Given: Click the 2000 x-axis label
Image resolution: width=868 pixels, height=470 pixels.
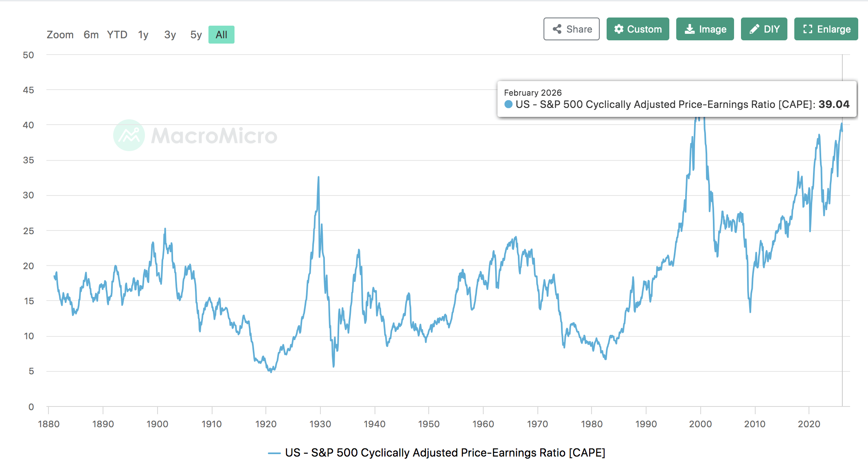Looking at the screenshot, I should (x=700, y=424).
